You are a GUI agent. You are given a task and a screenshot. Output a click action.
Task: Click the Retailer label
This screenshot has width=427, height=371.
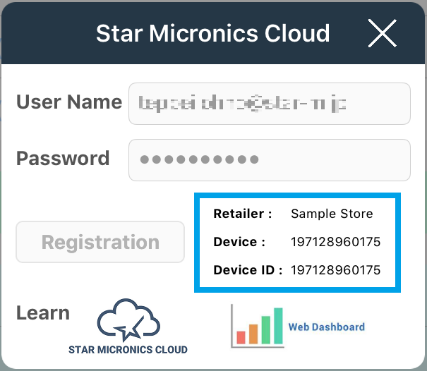(x=243, y=214)
